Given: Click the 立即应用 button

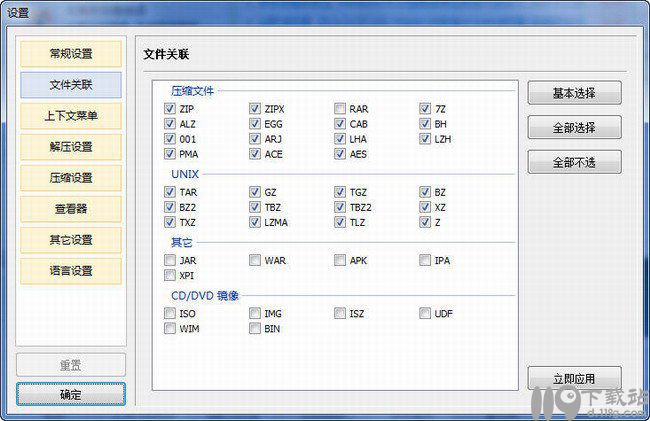Looking at the screenshot, I should pos(574,378).
